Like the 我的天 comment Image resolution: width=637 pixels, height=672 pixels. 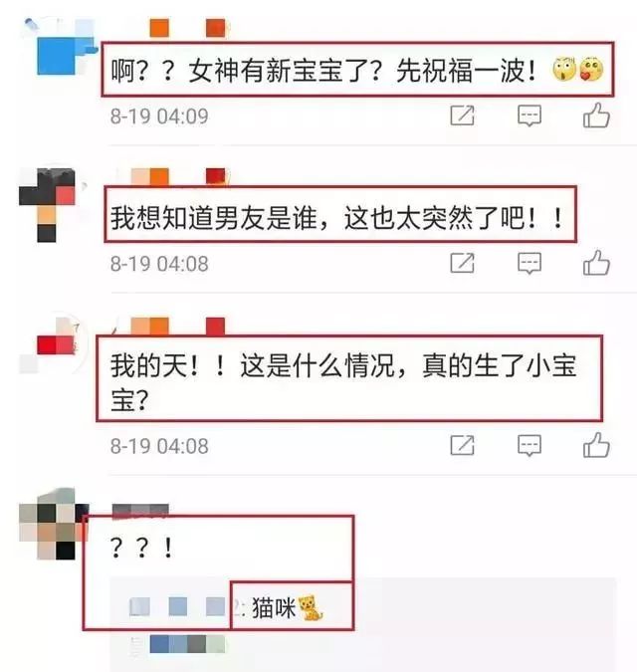(596, 445)
